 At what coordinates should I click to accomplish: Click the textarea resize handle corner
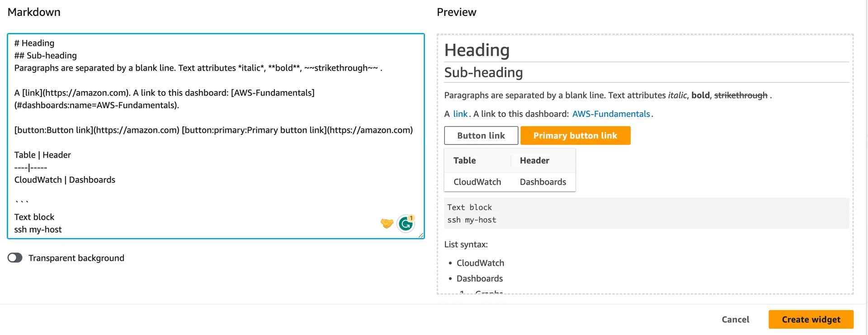coord(421,235)
